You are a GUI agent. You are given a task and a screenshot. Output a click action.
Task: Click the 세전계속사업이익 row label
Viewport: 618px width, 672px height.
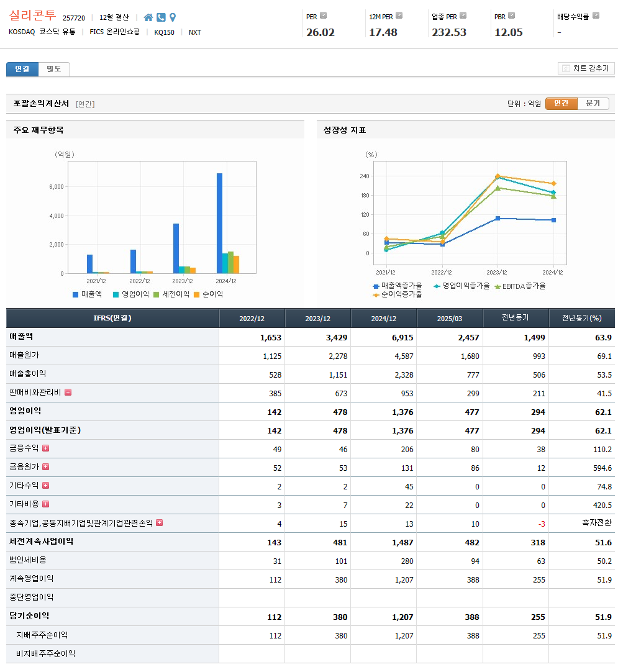(41, 542)
